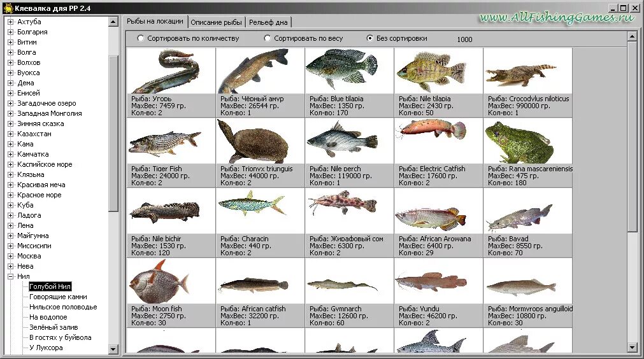This screenshot has height=359, width=644.
Task: Click the Nile bichir Кол-во: 120 text
Action: (150, 253)
